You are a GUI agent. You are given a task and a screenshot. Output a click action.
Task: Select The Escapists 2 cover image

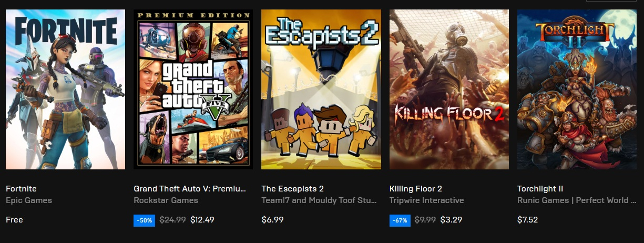(321, 89)
